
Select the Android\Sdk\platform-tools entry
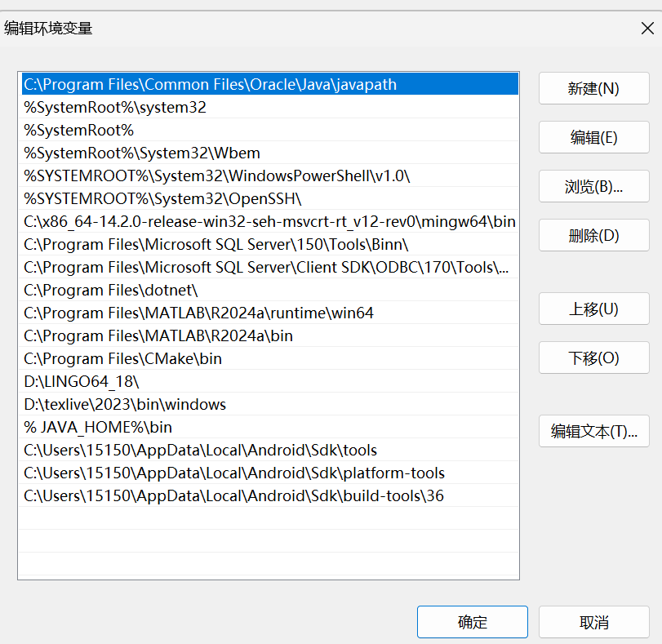coord(270,472)
